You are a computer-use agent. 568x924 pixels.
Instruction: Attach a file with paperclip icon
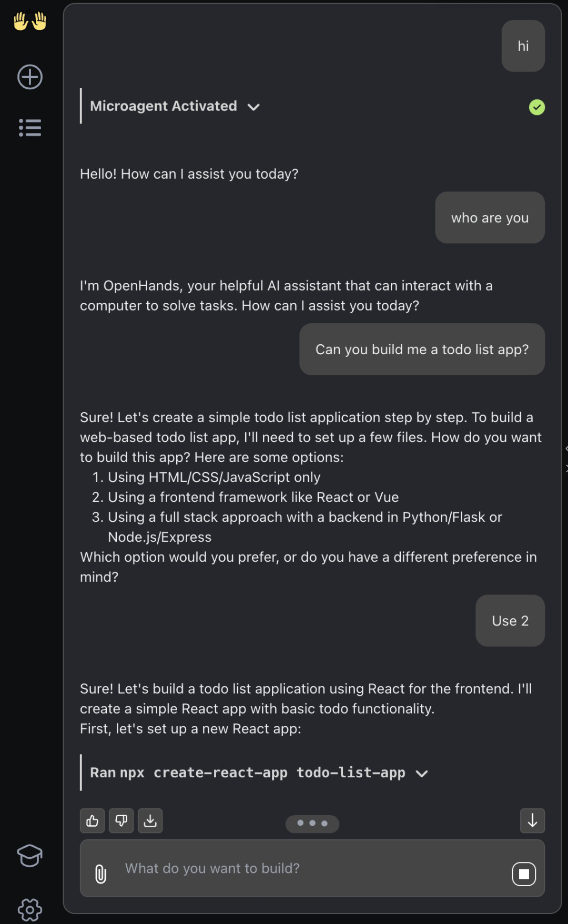click(100, 874)
